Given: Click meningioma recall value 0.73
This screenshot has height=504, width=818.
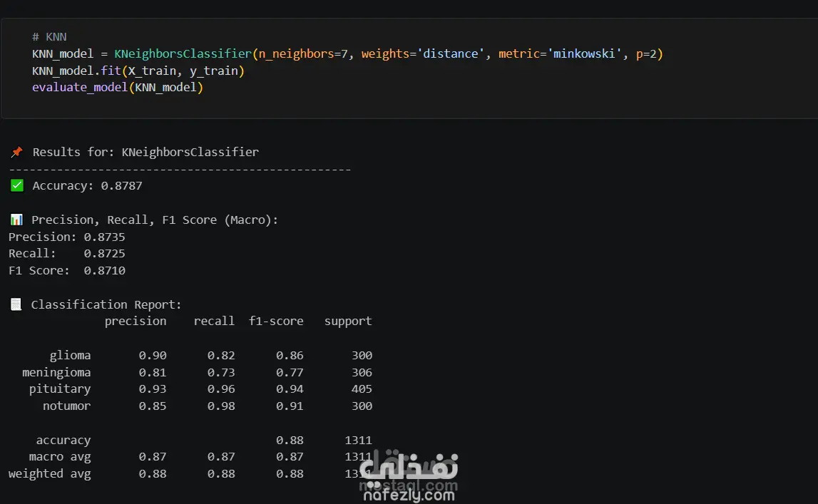Looking at the screenshot, I should pyautogui.click(x=221, y=373).
